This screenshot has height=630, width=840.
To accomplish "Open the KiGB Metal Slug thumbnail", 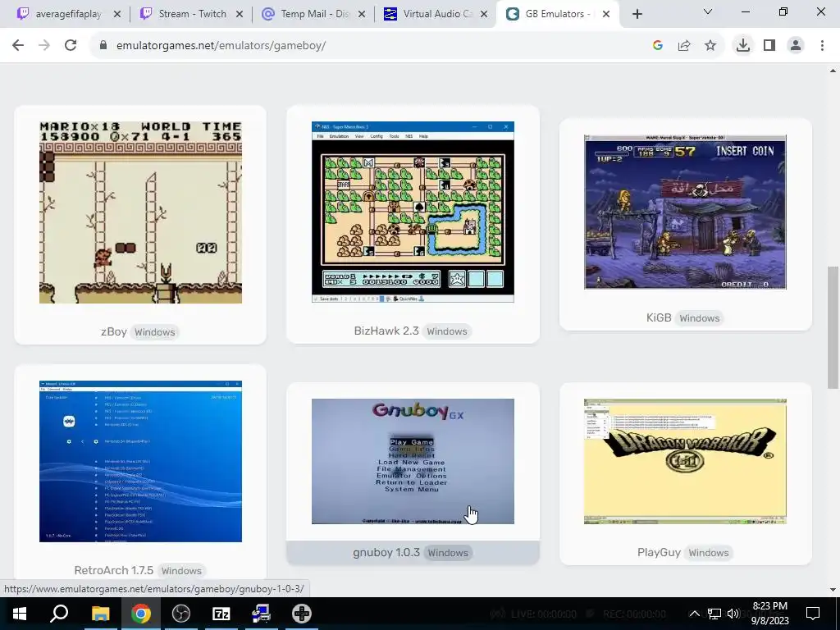I will [685, 212].
